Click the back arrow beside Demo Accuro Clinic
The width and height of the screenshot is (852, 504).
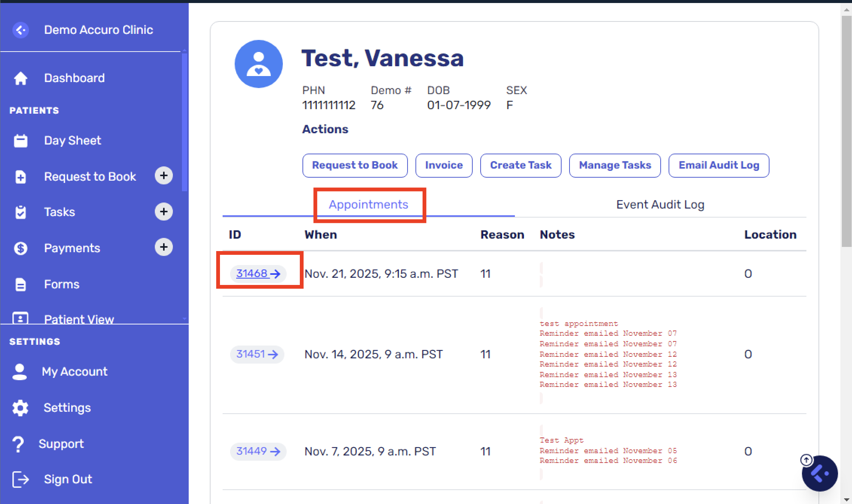click(x=21, y=30)
